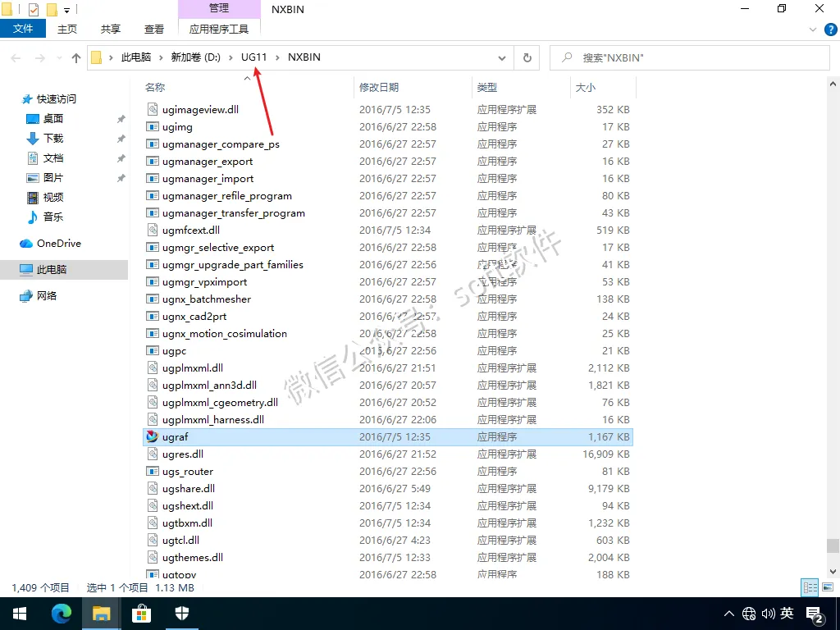Click the scrollbar down arrow

click(x=833, y=572)
